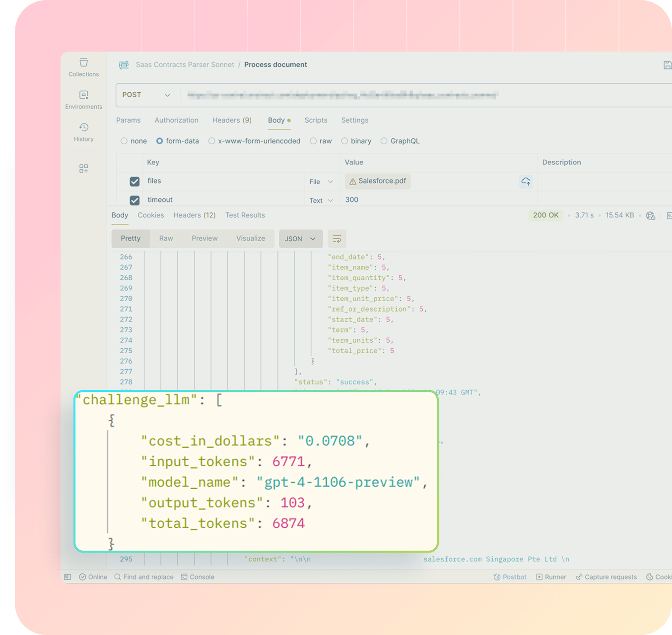Select the raw body radio option
This screenshot has width=672, height=635.
tap(313, 141)
